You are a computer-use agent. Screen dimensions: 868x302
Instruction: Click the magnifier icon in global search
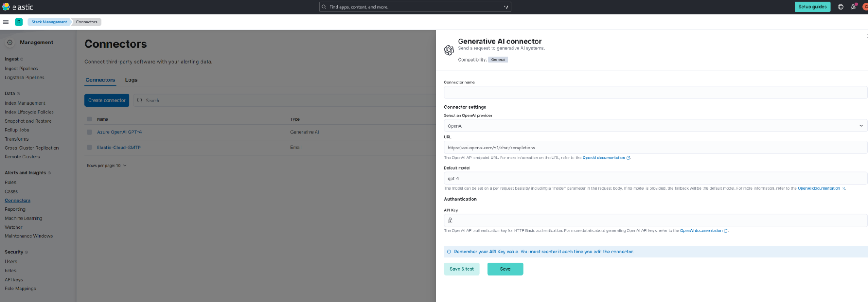point(324,7)
